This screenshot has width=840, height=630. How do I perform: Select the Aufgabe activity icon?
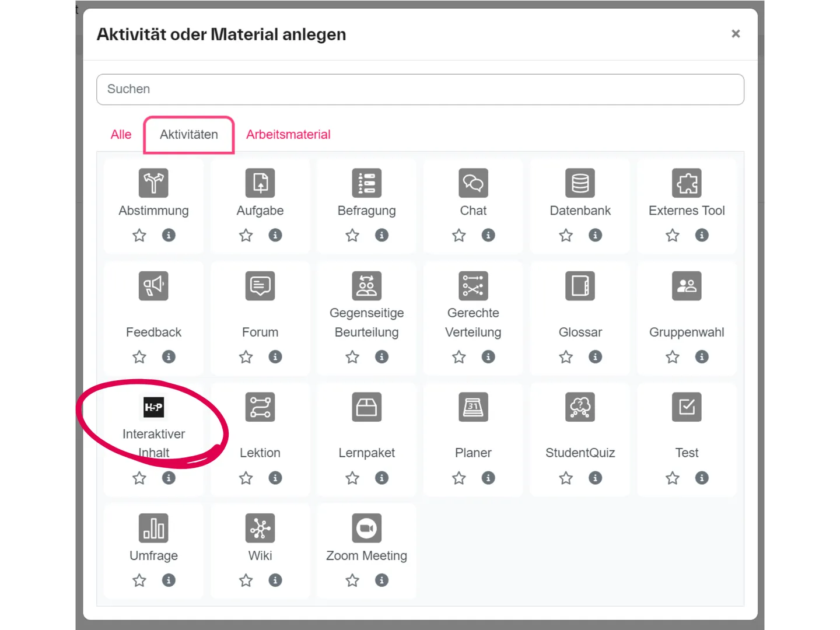260,183
